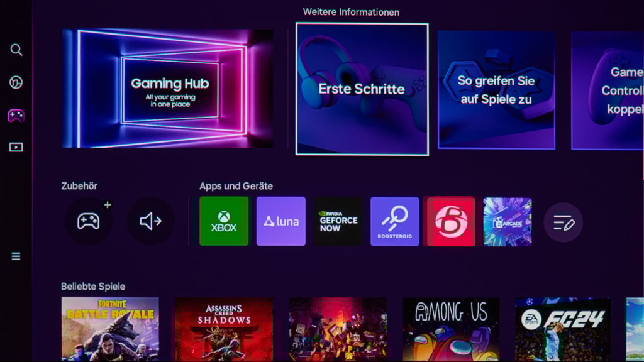The image size is (644, 362).
Task: Open the audio output settings icon
Action: tap(151, 221)
